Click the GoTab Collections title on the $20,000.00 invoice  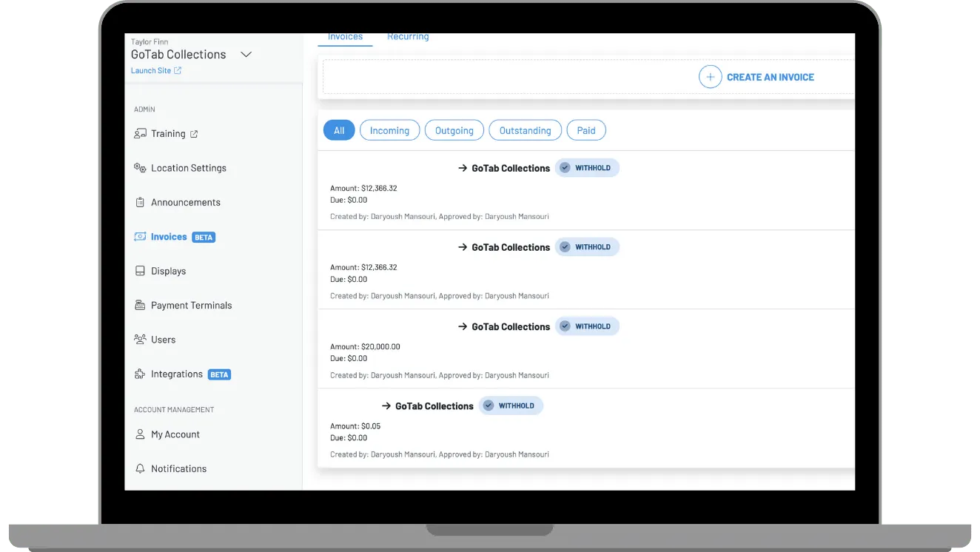coord(511,327)
